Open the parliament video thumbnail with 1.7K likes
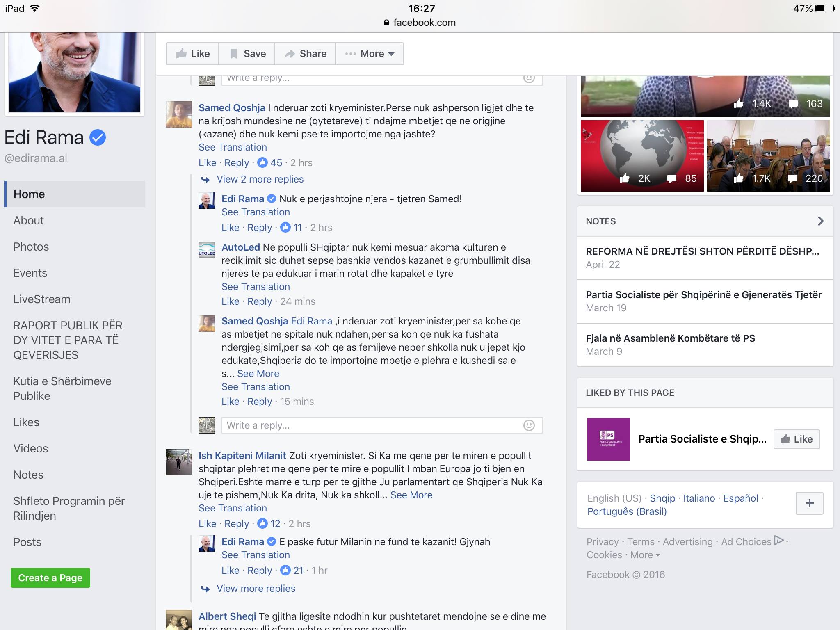840x630 pixels. pos(769,156)
